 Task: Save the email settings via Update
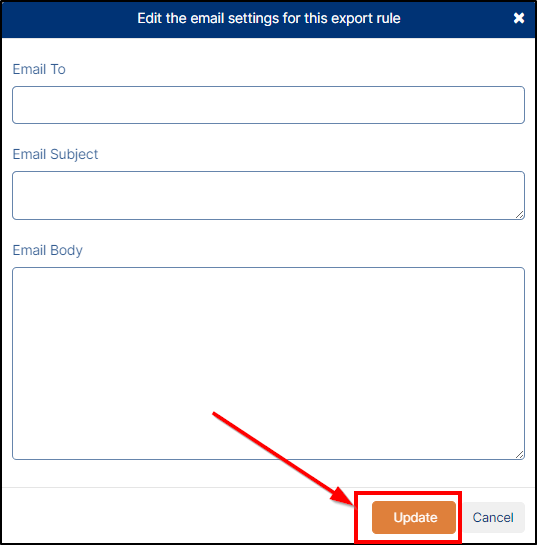[414, 518]
